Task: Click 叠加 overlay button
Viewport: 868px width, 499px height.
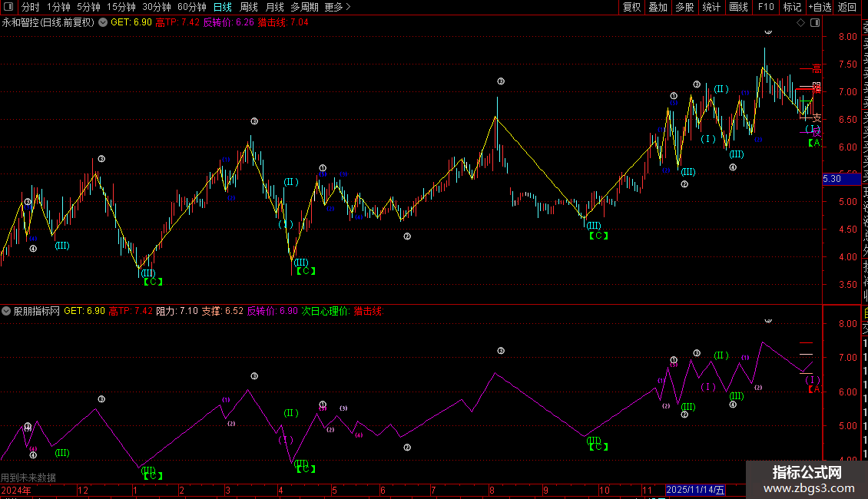Action: click(658, 7)
